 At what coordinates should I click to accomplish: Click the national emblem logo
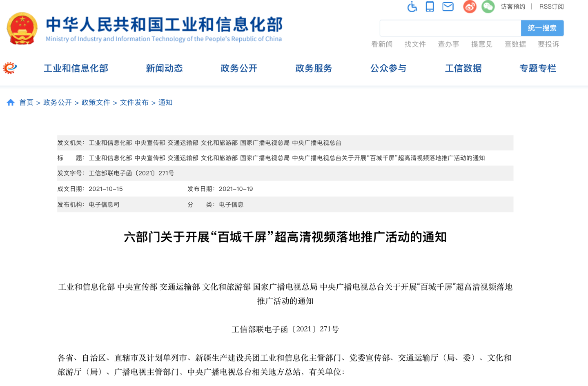[x=22, y=29]
